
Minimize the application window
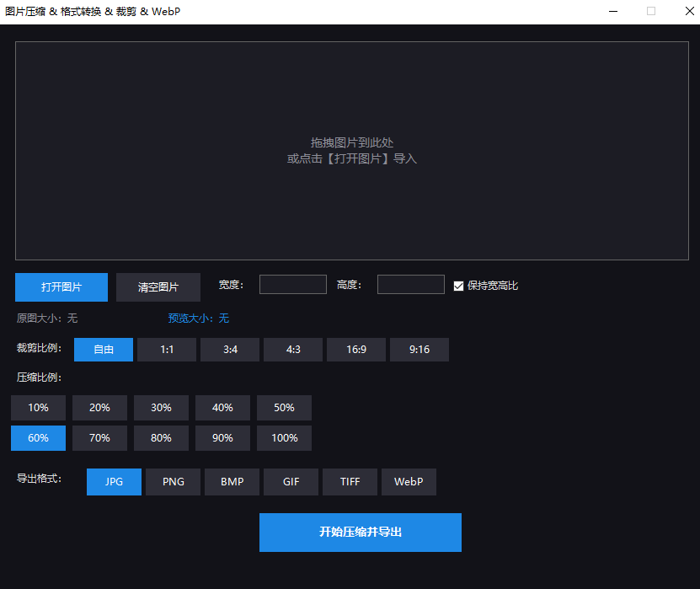[x=612, y=12]
